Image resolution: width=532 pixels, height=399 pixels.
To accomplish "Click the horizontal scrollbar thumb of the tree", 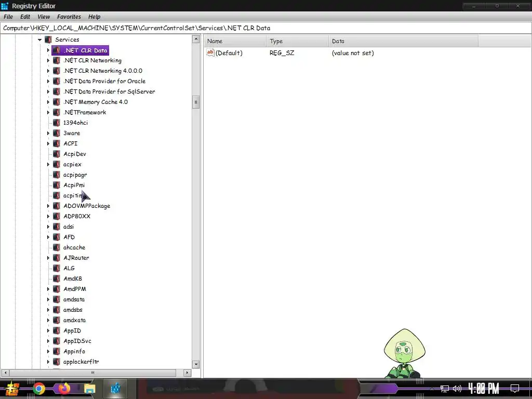I will (x=92, y=373).
